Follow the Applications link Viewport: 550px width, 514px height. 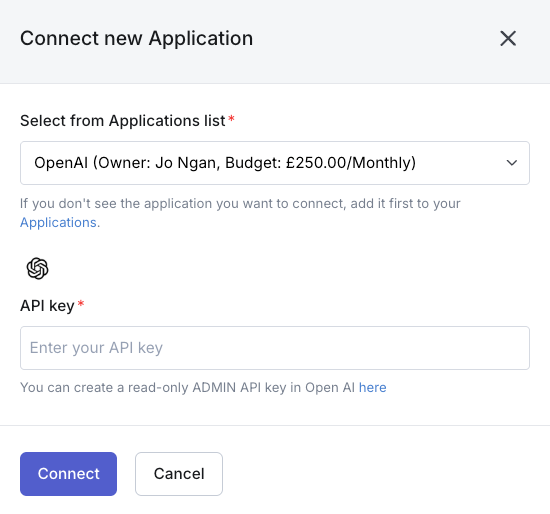pyautogui.click(x=58, y=222)
